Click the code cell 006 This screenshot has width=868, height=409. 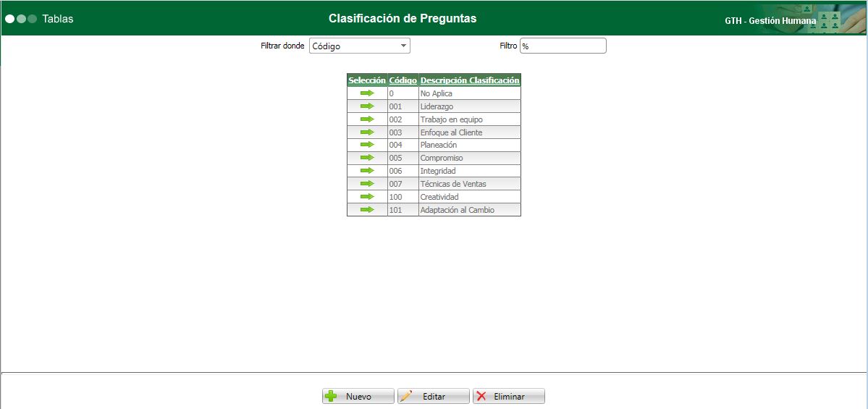(x=403, y=171)
